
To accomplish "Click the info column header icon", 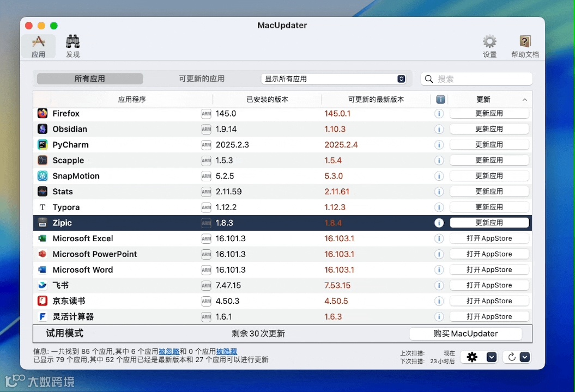I will 440,100.
